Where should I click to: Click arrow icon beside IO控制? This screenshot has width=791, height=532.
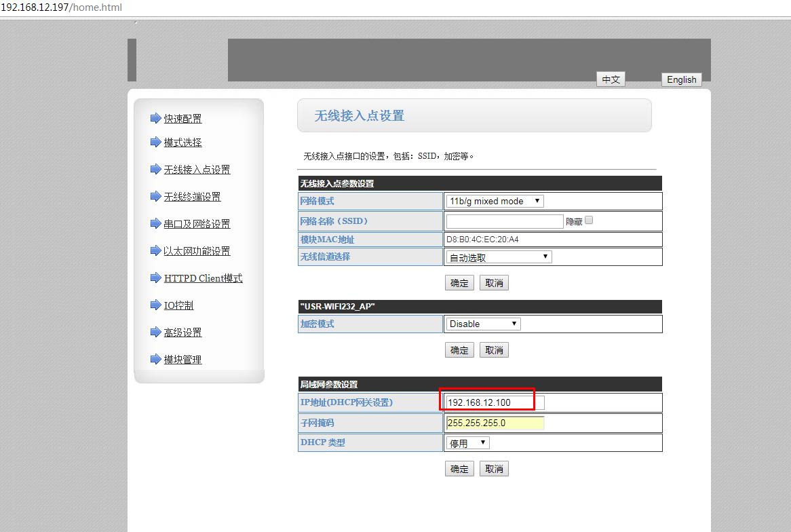(155, 305)
